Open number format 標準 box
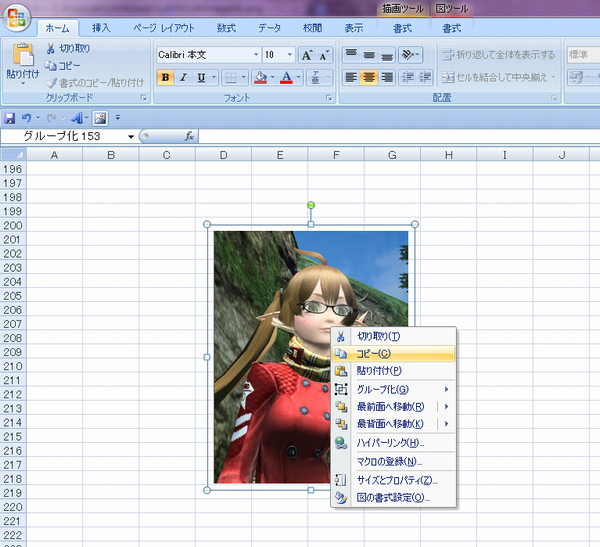 pos(583,55)
